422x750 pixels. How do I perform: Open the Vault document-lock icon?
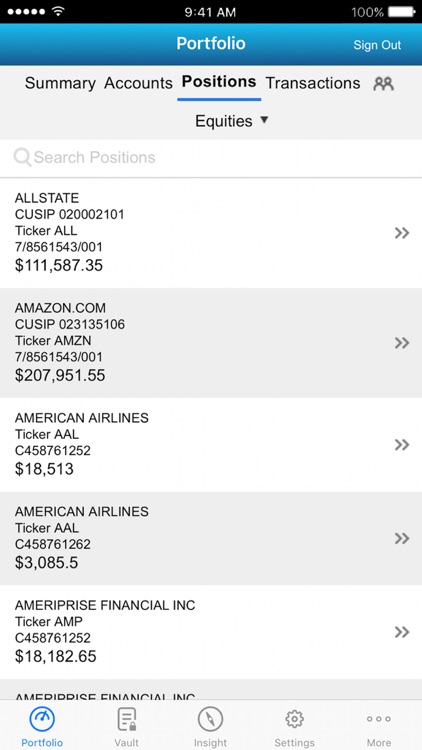pos(127,719)
